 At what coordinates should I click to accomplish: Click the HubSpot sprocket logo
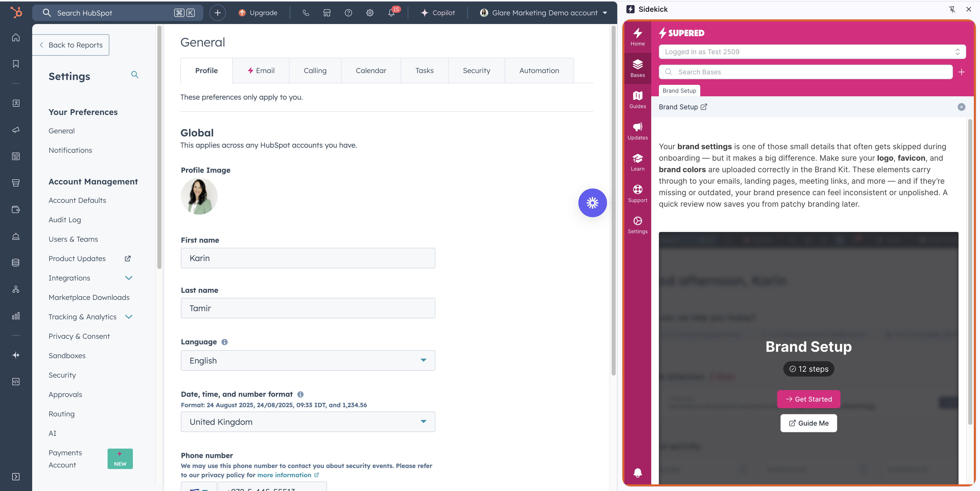[16, 13]
